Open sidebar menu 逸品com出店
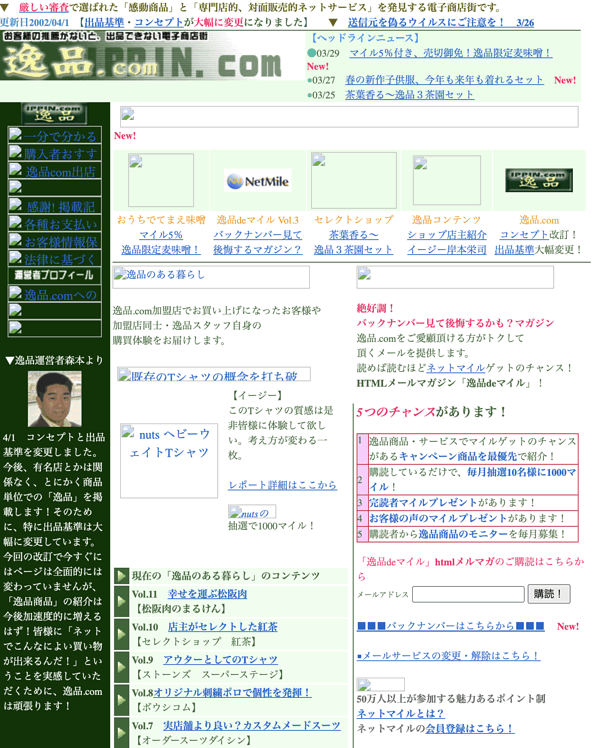This screenshot has height=748, width=600. tap(55, 171)
